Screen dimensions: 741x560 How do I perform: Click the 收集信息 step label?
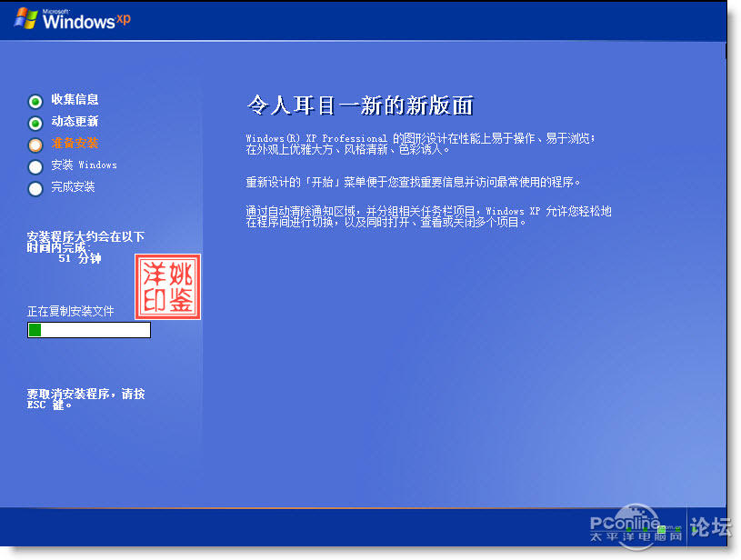pos(75,99)
